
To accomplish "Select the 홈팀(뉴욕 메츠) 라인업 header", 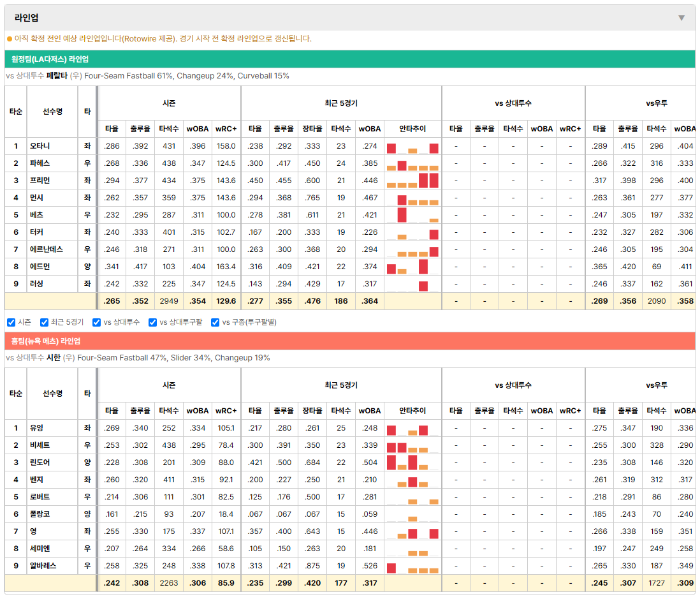I will click(349, 341).
